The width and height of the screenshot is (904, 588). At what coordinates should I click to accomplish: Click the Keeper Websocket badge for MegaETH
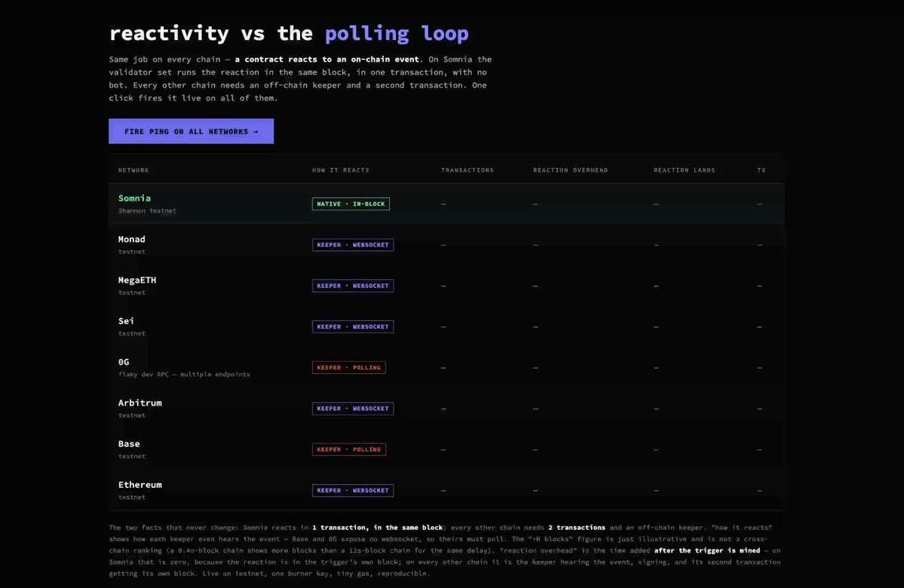(x=353, y=286)
